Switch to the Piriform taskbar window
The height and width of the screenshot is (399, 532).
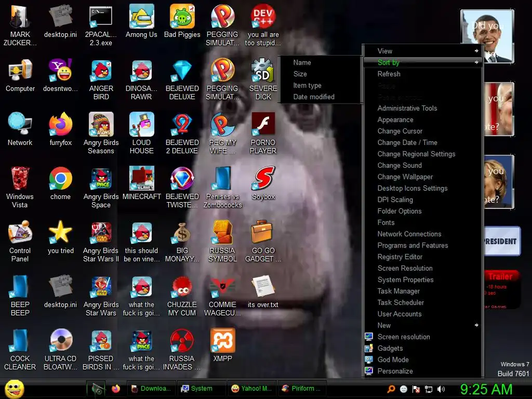point(302,389)
